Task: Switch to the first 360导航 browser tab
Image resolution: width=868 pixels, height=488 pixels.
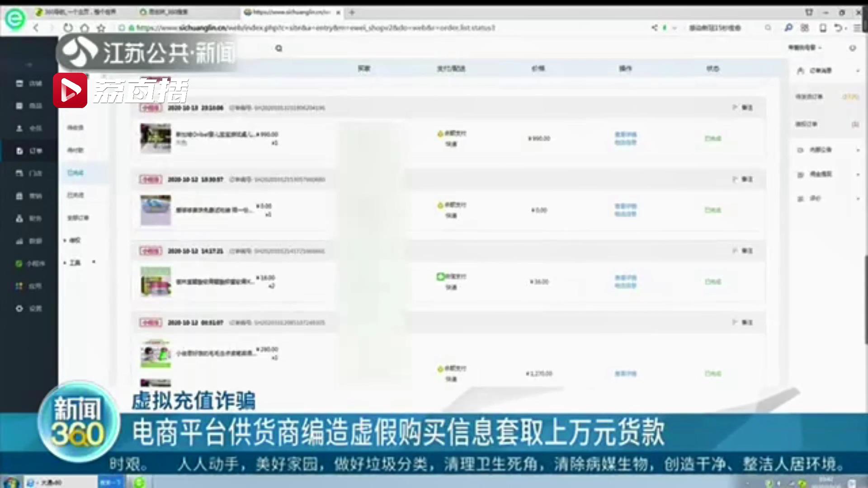Action: [x=77, y=12]
